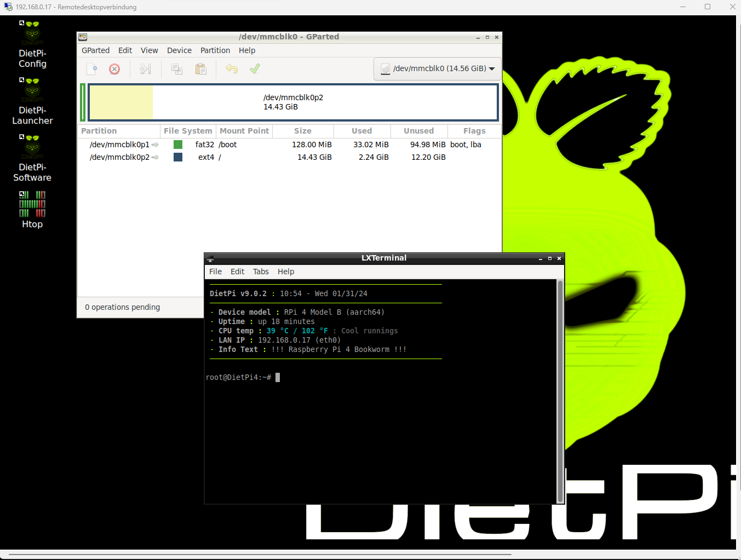Click the green Apply All Operations checkmark
This screenshot has width=741, height=560.
pos(255,69)
